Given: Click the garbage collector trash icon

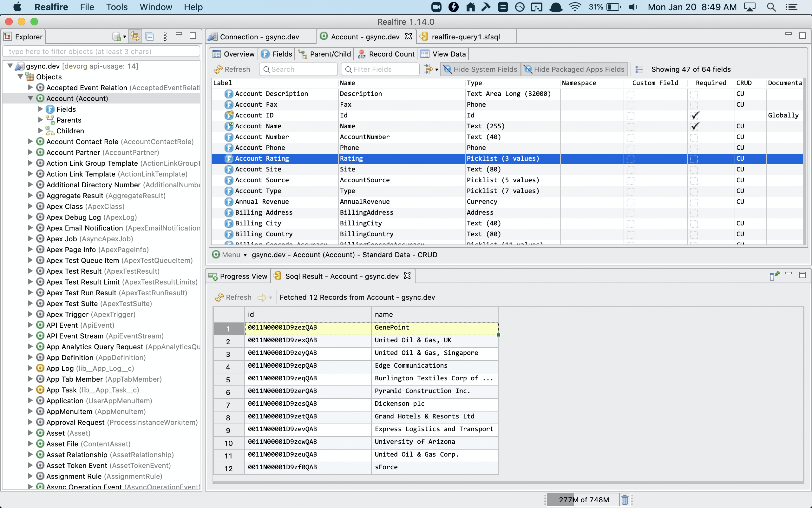Looking at the screenshot, I should coord(625,500).
